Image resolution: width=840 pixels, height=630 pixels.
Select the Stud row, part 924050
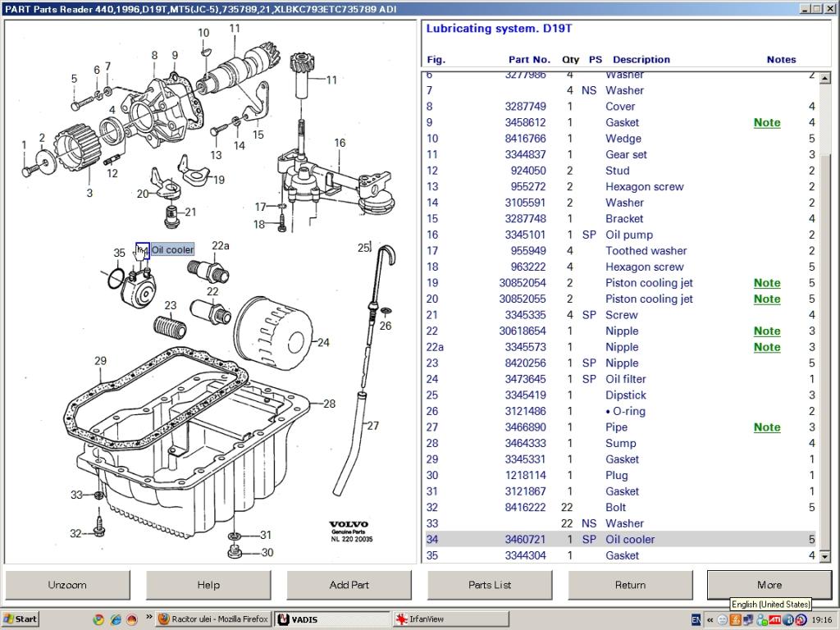click(x=620, y=171)
